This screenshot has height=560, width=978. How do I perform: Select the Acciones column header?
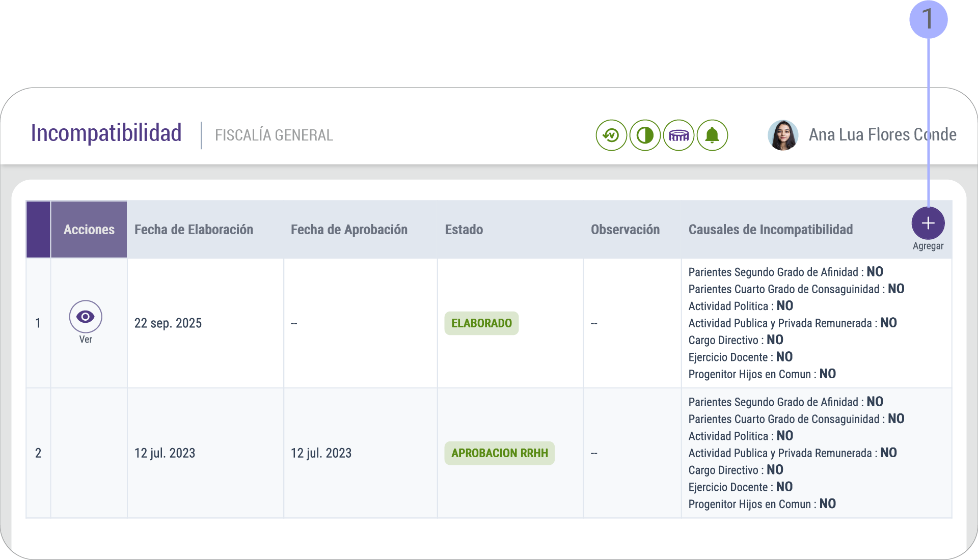click(x=89, y=230)
